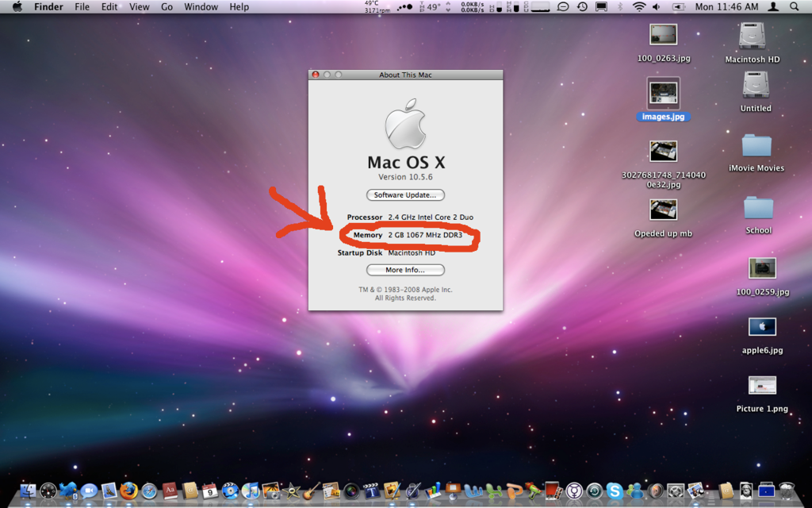Click the Time Machine menu bar icon
This screenshot has height=508, width=812.
point(582,6)
